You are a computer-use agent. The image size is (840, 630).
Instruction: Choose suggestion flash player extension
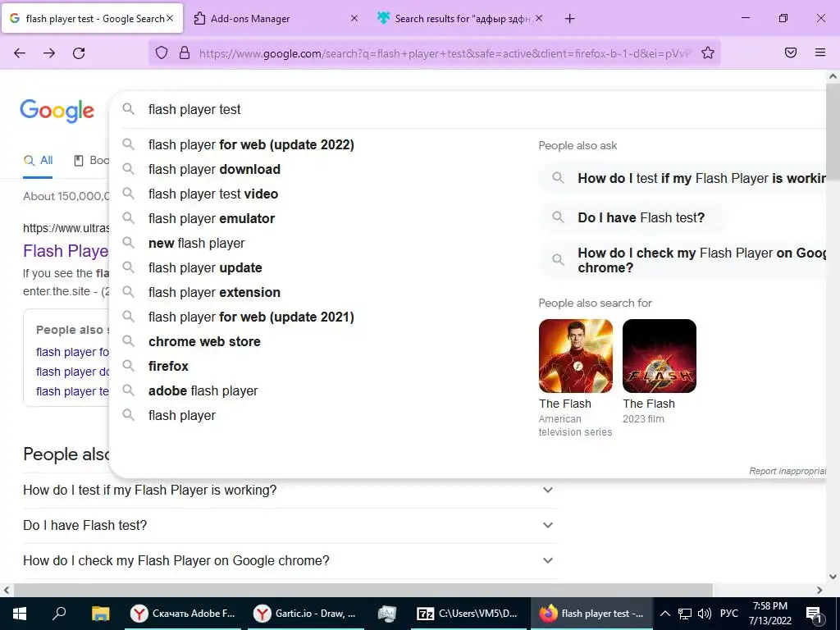pyautogui.click(x=214, y=293)
